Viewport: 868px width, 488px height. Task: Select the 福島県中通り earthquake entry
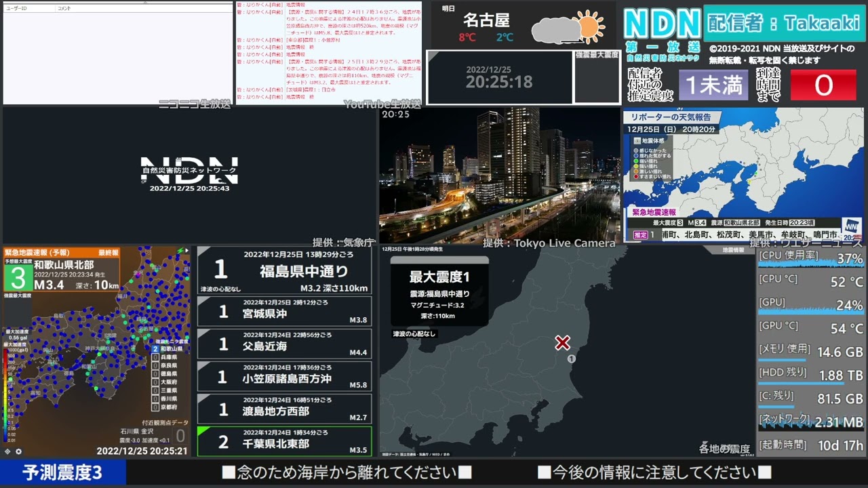tap(284, 270)
